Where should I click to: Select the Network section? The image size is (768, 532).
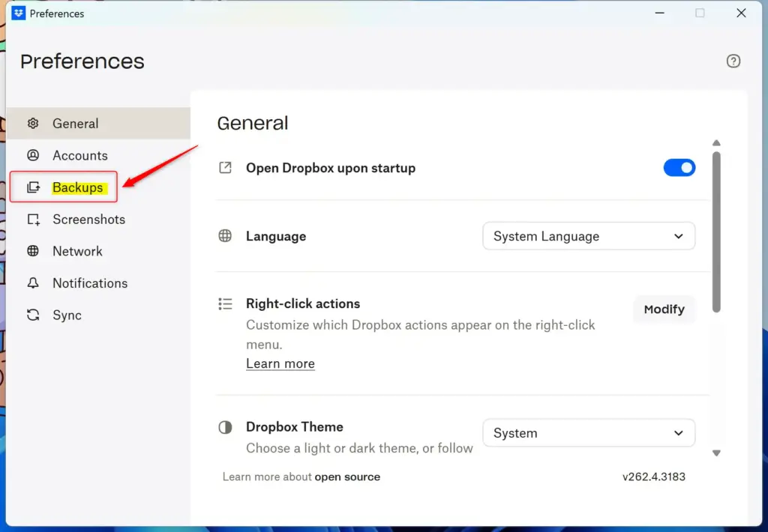(98, 251)
